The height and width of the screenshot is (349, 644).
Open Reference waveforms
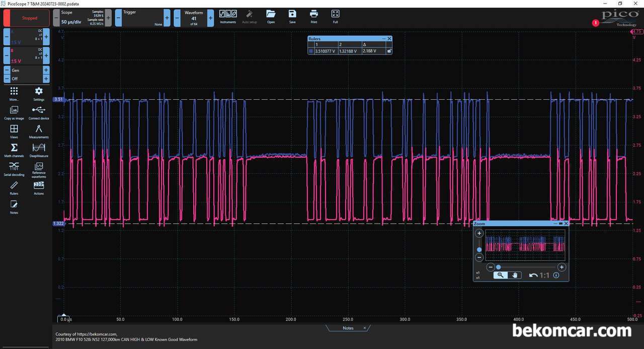39,169
